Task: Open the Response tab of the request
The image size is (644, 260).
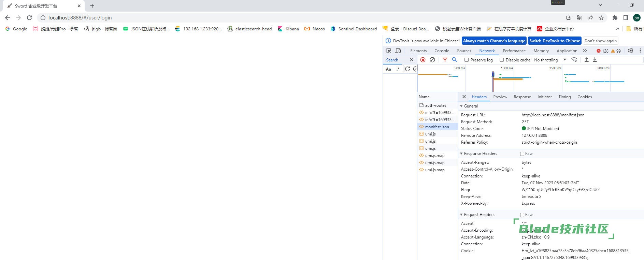Action: click(523, 97)
